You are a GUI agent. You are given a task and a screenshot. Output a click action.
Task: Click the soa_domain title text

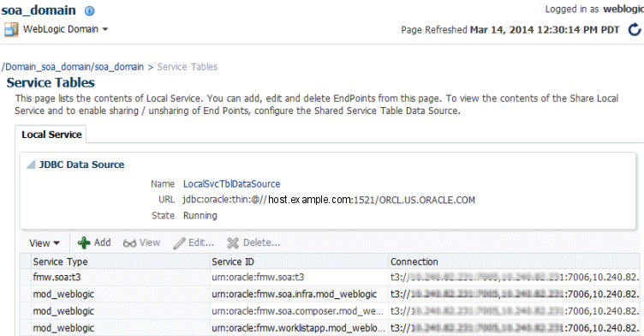(39, 10)
